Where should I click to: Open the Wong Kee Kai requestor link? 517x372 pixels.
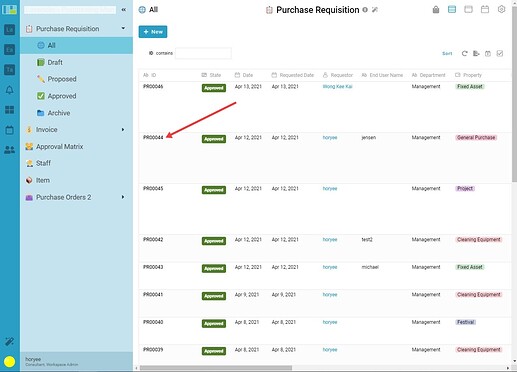[337, 87]
